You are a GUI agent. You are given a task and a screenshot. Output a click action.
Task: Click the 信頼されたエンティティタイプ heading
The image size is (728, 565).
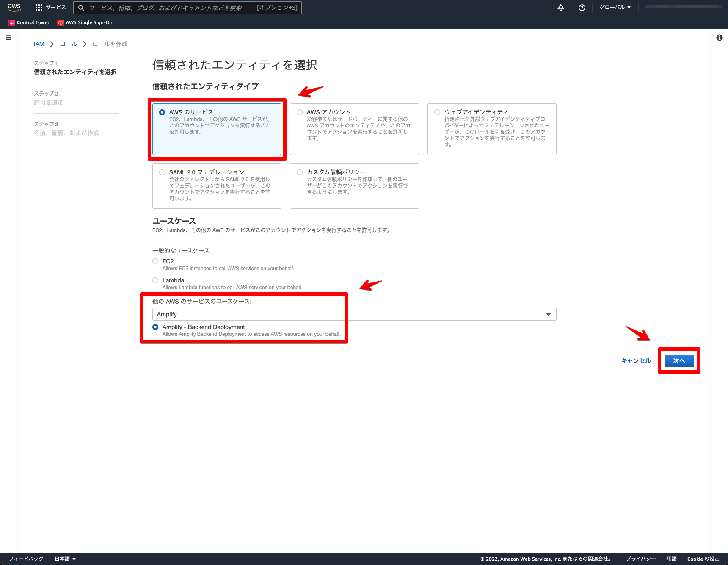pos(205,86)
